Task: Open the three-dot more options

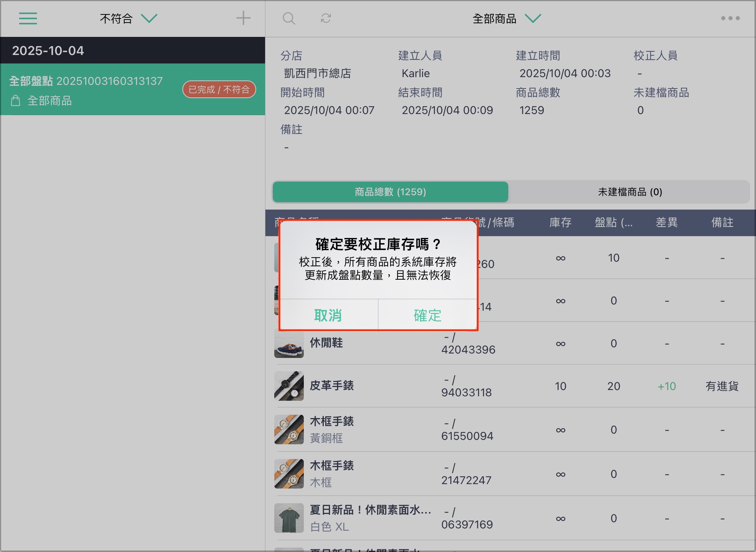Action: 730,18
